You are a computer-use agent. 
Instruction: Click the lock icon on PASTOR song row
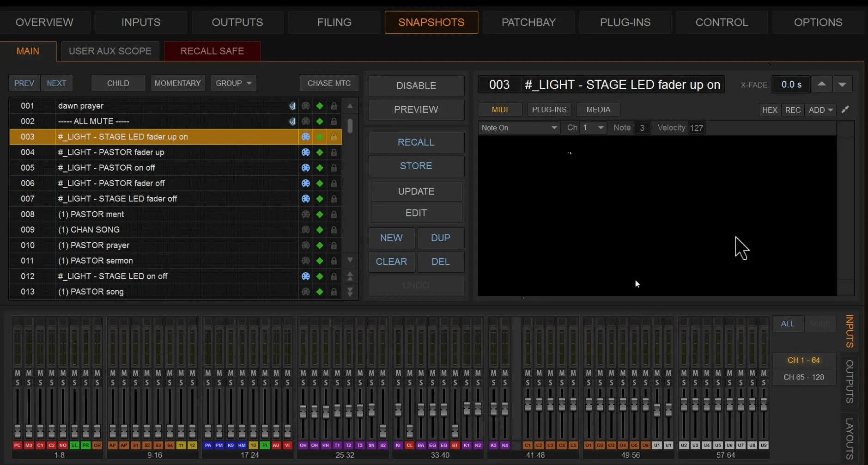pyautogui.click(x=334, y=292)
